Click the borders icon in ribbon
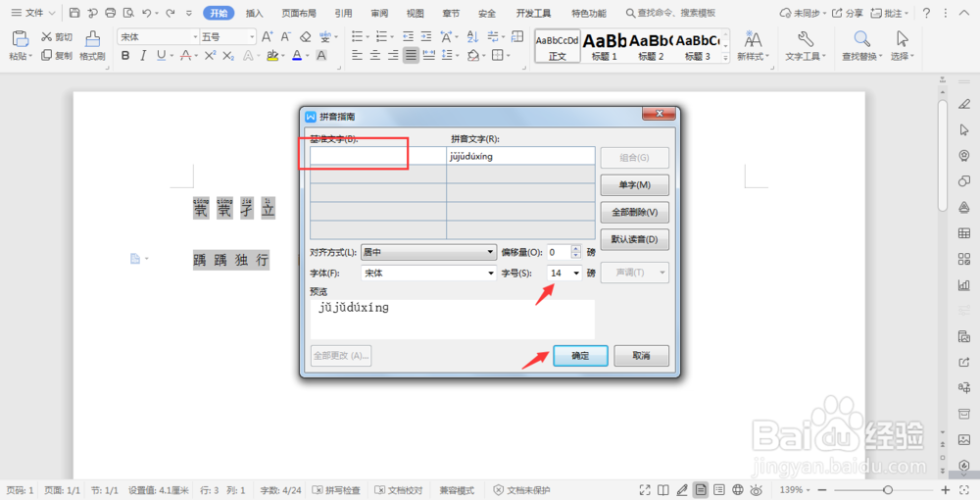980x500 pixels. click(x=498, y=56)
